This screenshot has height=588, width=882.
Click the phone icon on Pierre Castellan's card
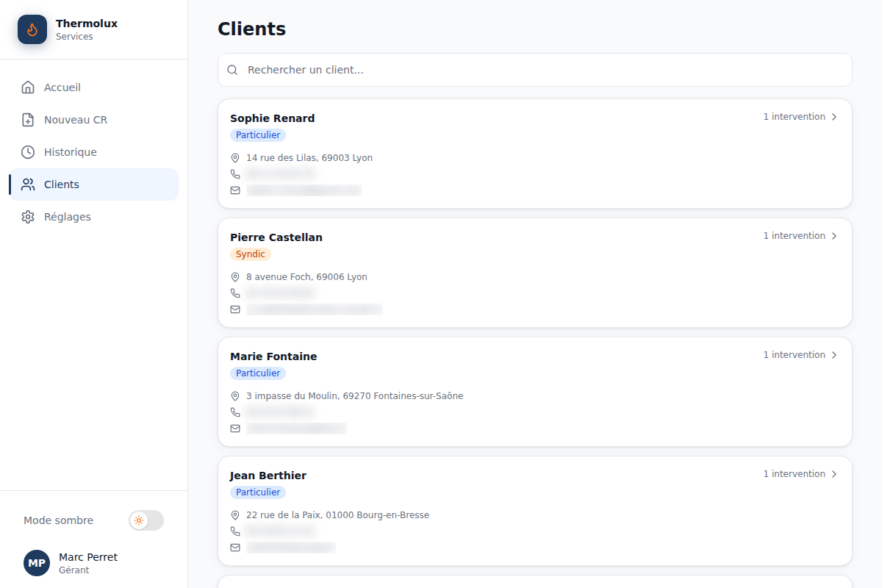pos(235,293)
